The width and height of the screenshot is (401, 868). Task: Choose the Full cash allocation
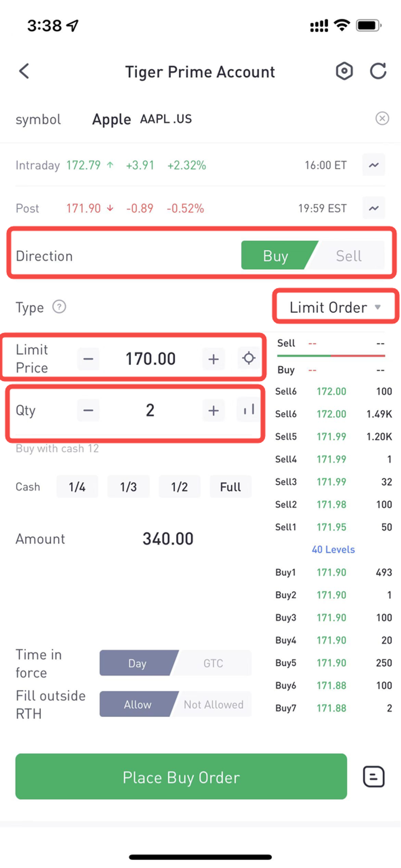point(231,486)
